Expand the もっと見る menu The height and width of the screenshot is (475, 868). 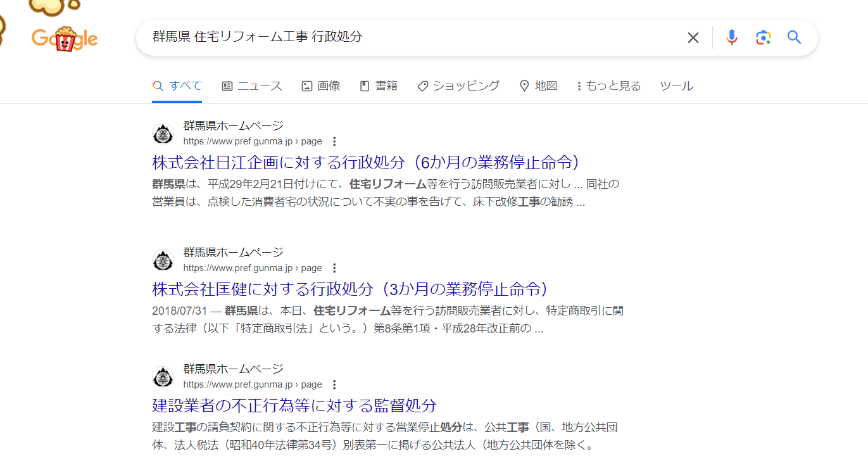(x=608, y=86)
